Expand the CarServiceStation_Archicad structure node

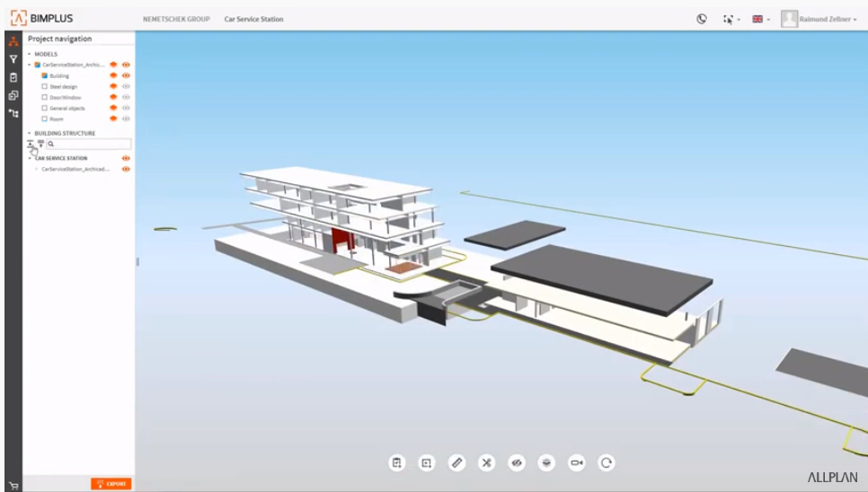[36, 169]
